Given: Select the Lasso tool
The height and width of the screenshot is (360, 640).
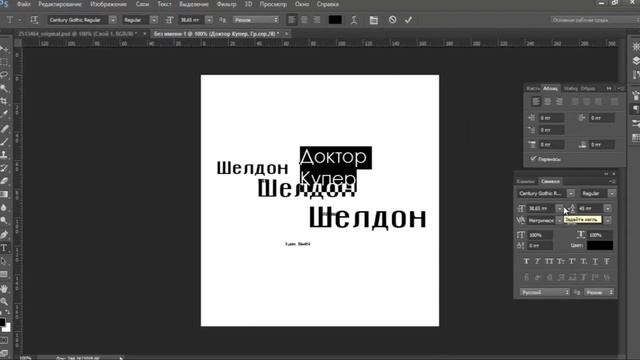Looking at the screenshot, I should pyautogui.click(x=4, y=75).
